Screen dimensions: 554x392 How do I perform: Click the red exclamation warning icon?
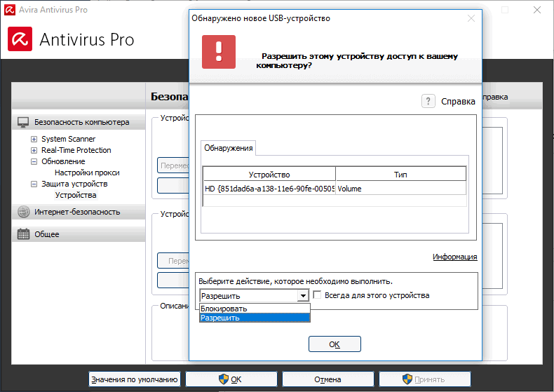219,52
